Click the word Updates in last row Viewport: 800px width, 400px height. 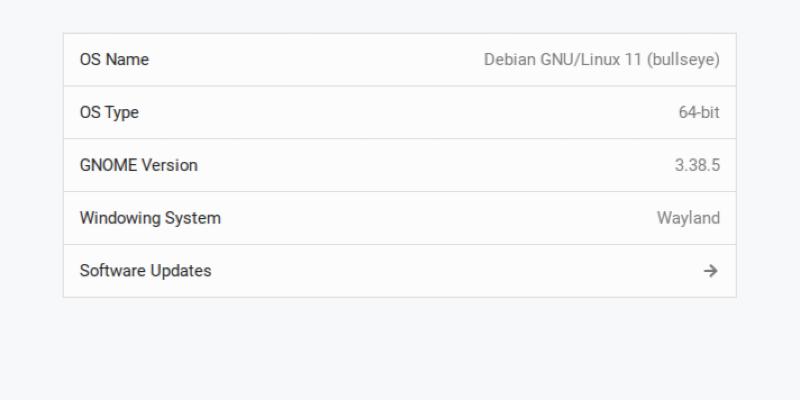[181, 271]
